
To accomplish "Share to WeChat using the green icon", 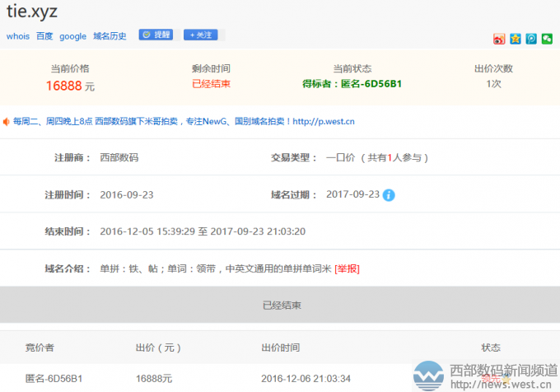I will click(x=546, y=39).
